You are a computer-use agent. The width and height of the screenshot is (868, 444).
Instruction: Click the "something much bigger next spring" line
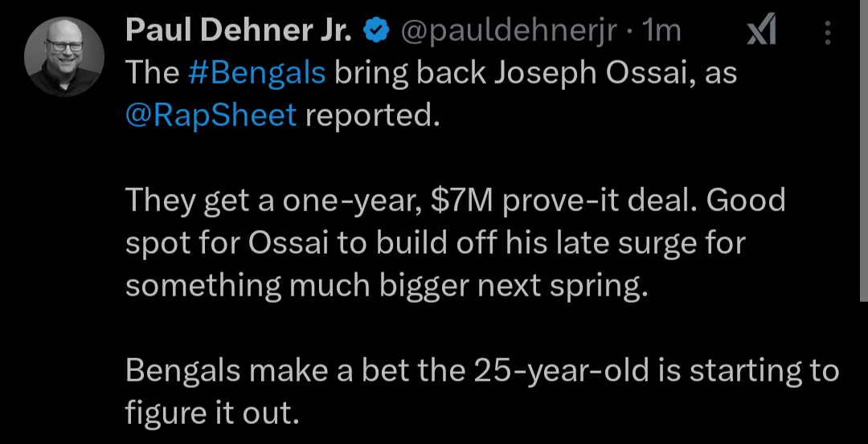(x=386, y=286)
